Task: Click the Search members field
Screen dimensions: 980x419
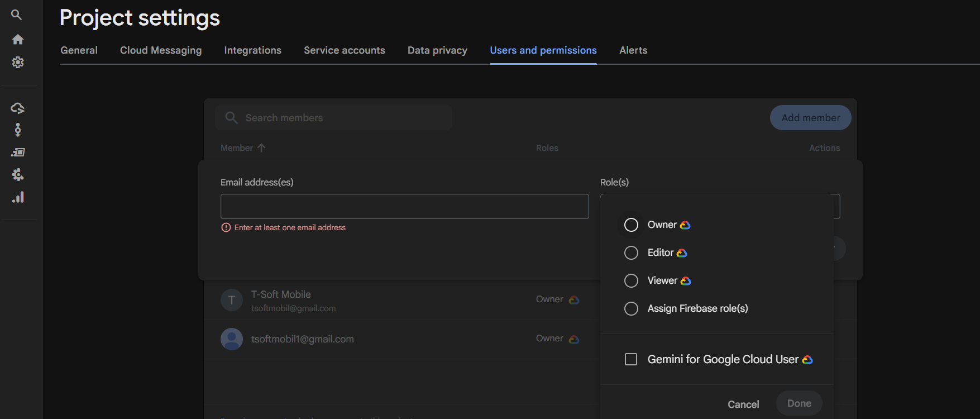Action: pos(334,118)
